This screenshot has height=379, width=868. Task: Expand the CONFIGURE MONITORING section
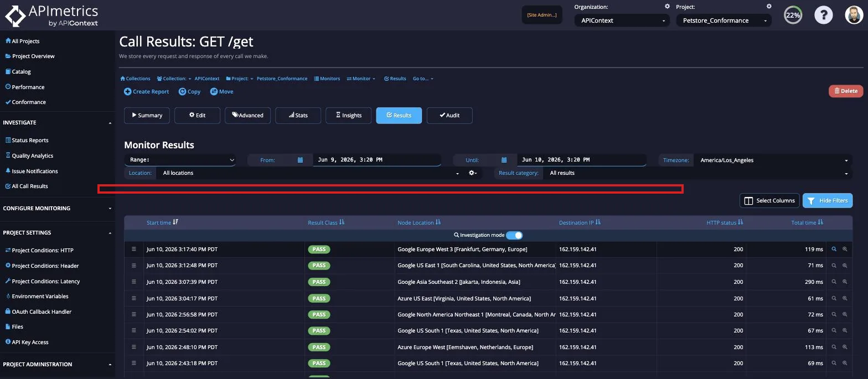[x=56, y=208]
